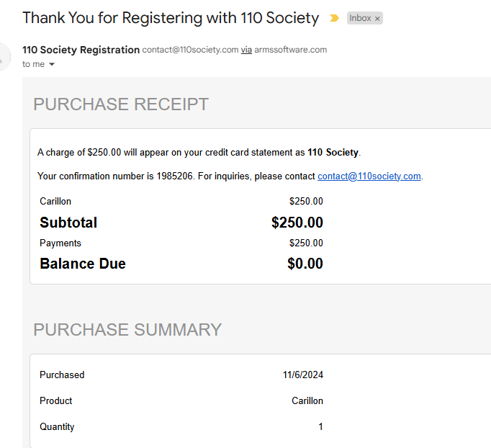491x448 pixels.
Task: Click the PURCHASE SUMMARY heading
Action: click(127, 330)
